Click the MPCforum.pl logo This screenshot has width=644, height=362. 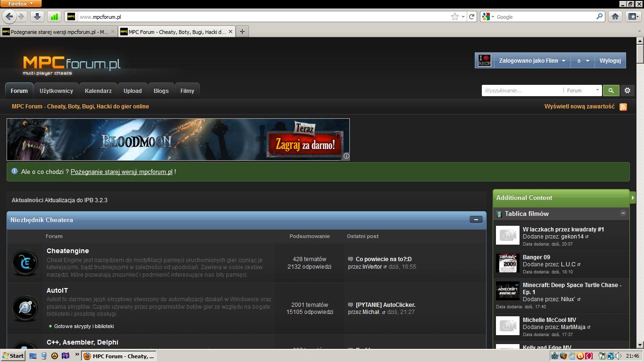(x=72, y=65)
